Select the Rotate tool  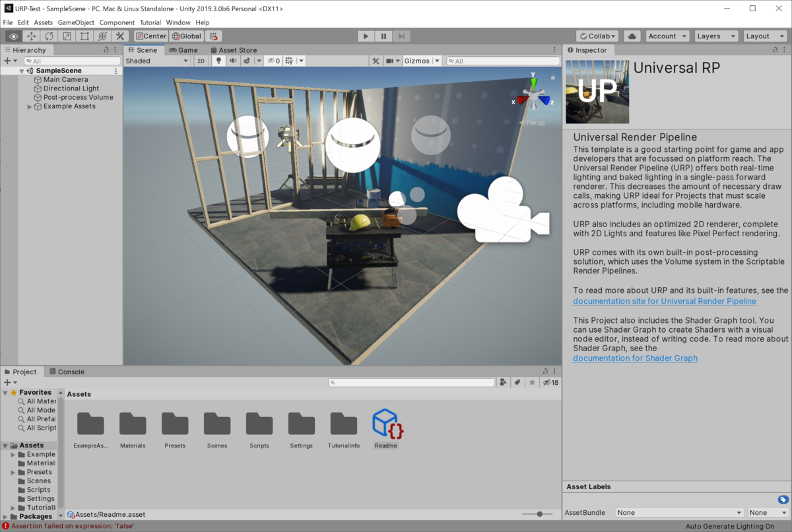[x=49, y=36]
